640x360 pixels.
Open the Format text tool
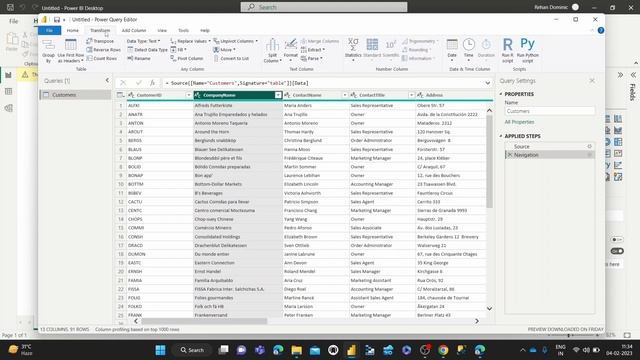point(291,49)
